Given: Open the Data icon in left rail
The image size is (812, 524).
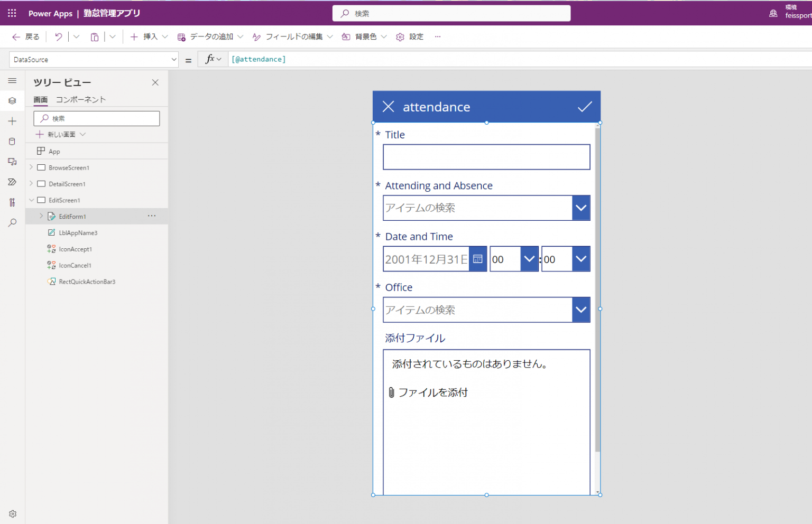Looking at the screenshot, I should coord(12,142).
